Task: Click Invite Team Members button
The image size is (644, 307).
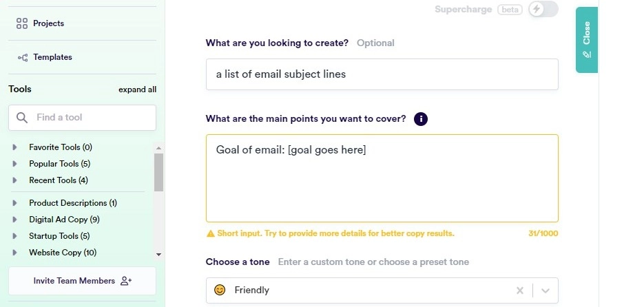Action: point(74,281)
